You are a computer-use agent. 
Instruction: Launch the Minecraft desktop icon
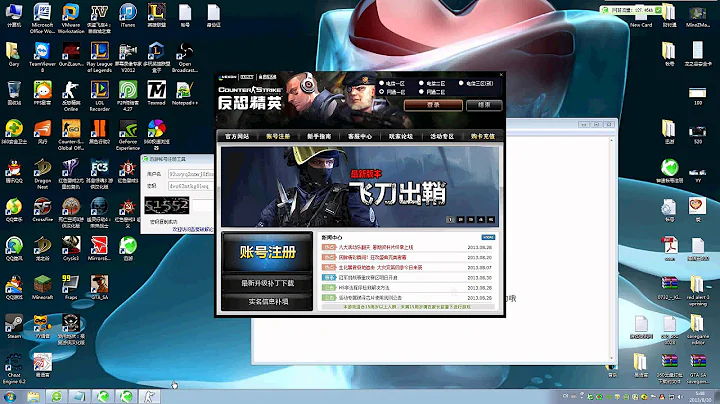[42, 286]
